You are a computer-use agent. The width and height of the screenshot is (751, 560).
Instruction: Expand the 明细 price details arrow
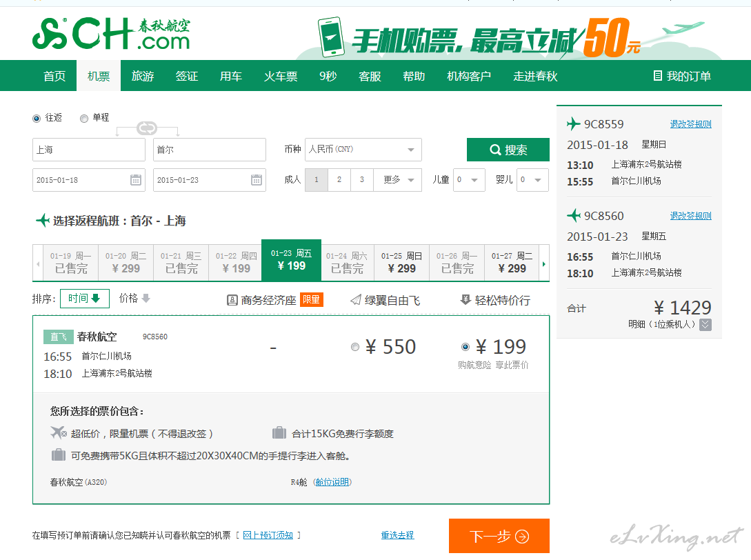point(705,325)
